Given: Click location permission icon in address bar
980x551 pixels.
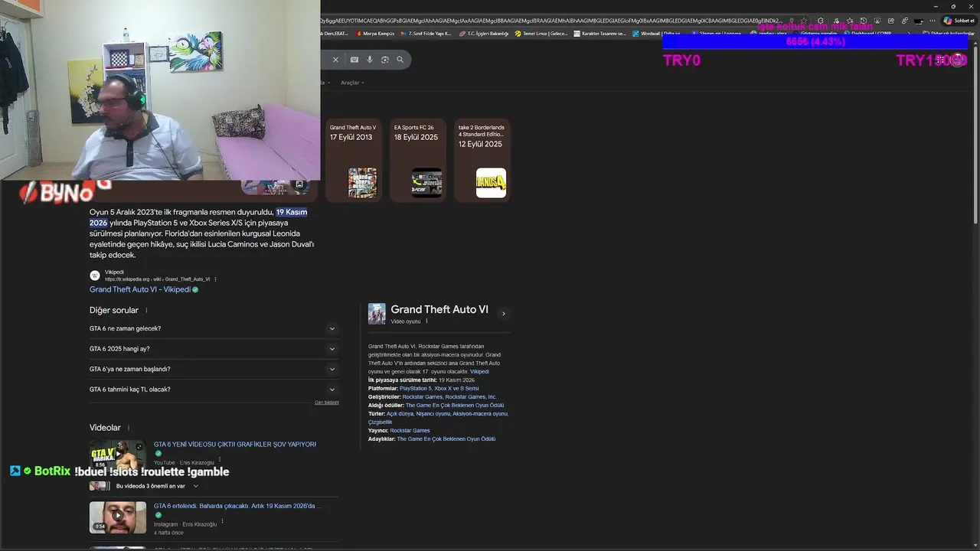Looking at the screenshot, I should [792, 21].
